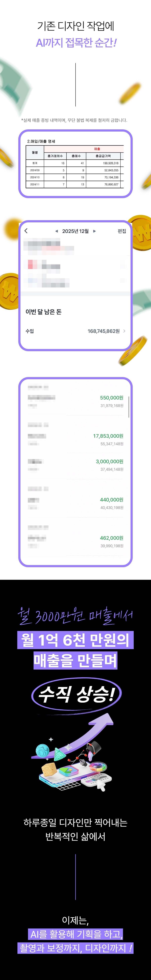151x980 pixels.
Task: Open the 168,745,862원 income amount
Action: point(104,331)
